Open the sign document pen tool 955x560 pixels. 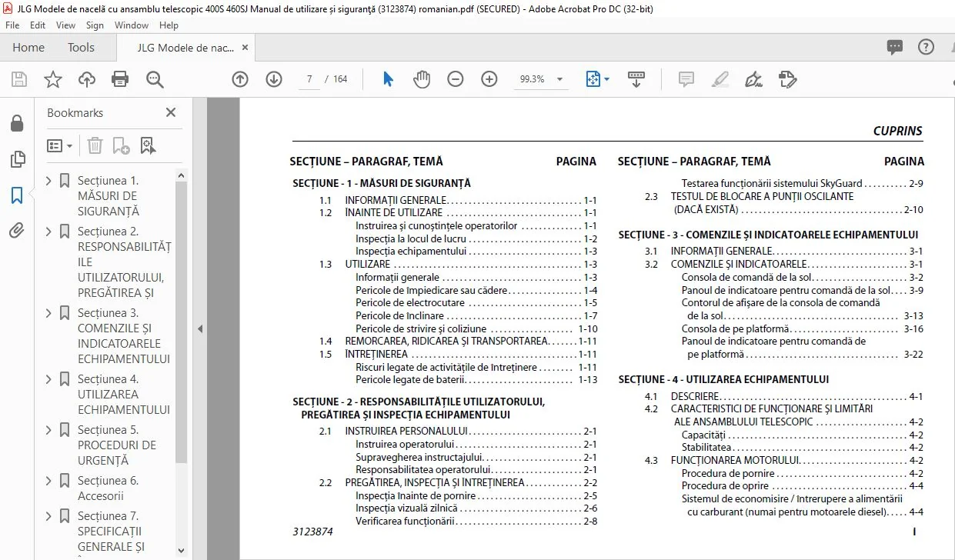754,79
